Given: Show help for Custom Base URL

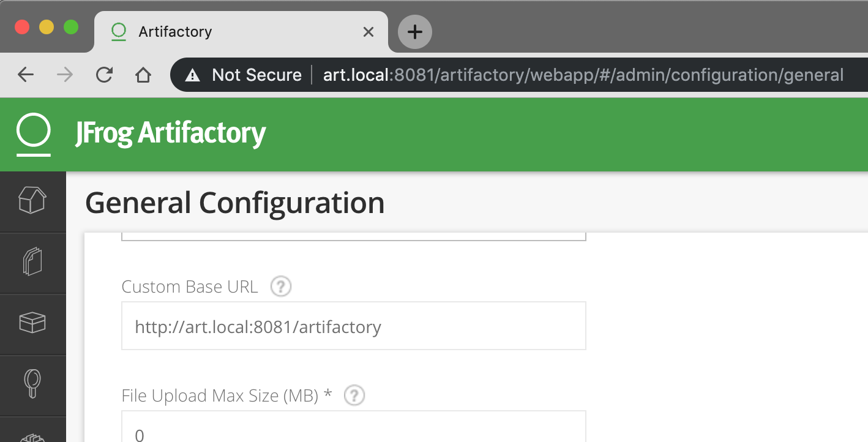Looking at the screenshot, I should [281, 286].
